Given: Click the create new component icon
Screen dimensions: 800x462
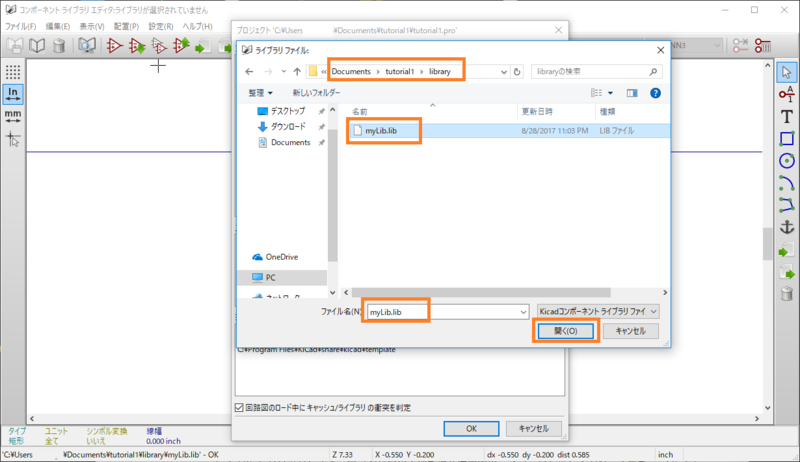Looking at the screenshot, I should pyautogui.click(x=114, y=46).
